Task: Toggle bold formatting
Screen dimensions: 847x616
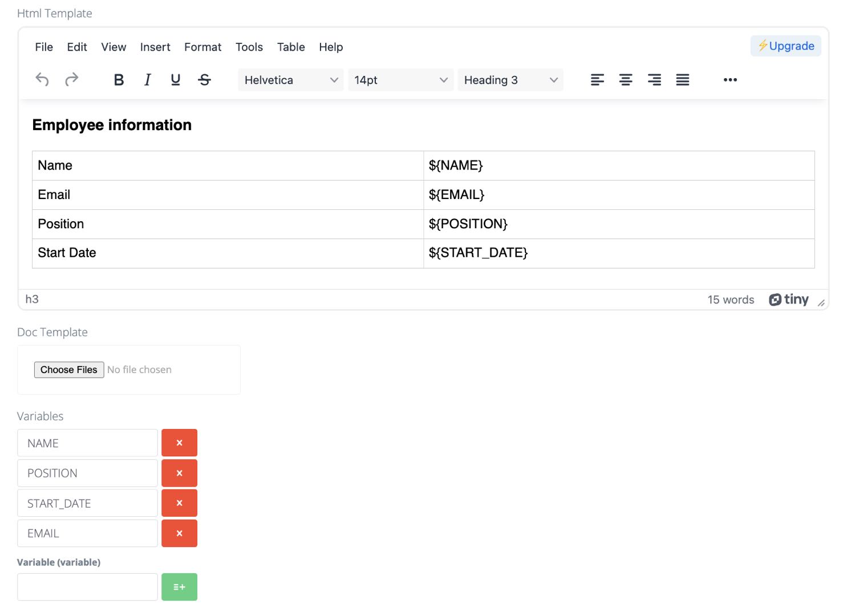Action: pos(119,80)
